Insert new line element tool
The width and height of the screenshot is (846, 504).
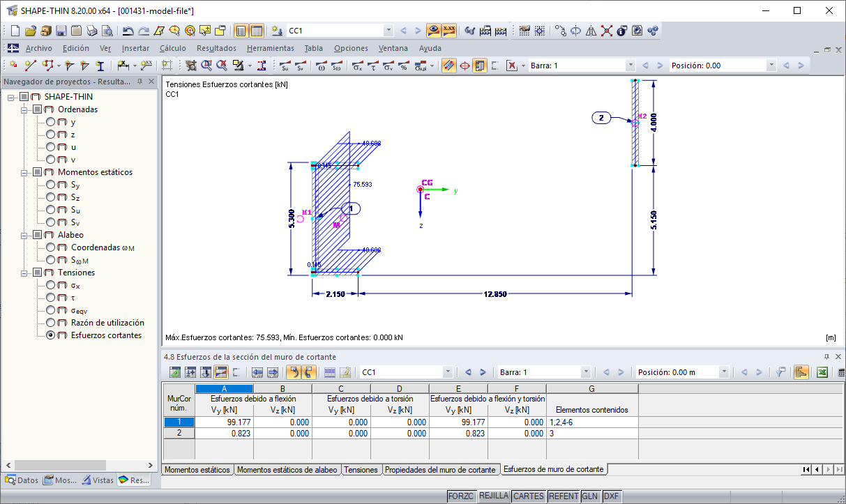pyautogui.click(x=30, y=66)
